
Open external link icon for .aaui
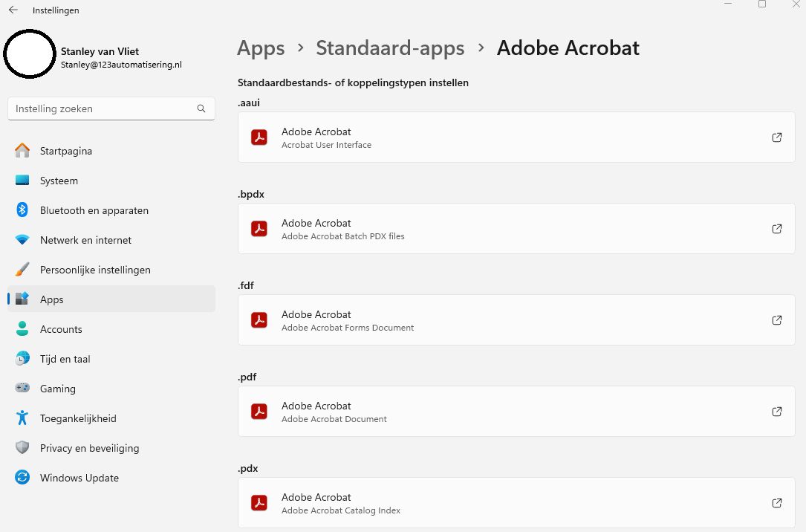point(776,137)
